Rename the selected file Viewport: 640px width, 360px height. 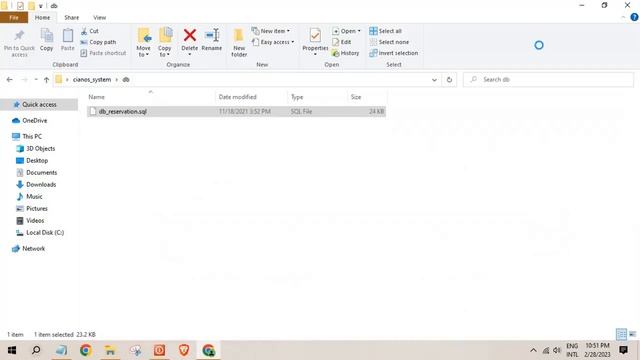[212, 40]
